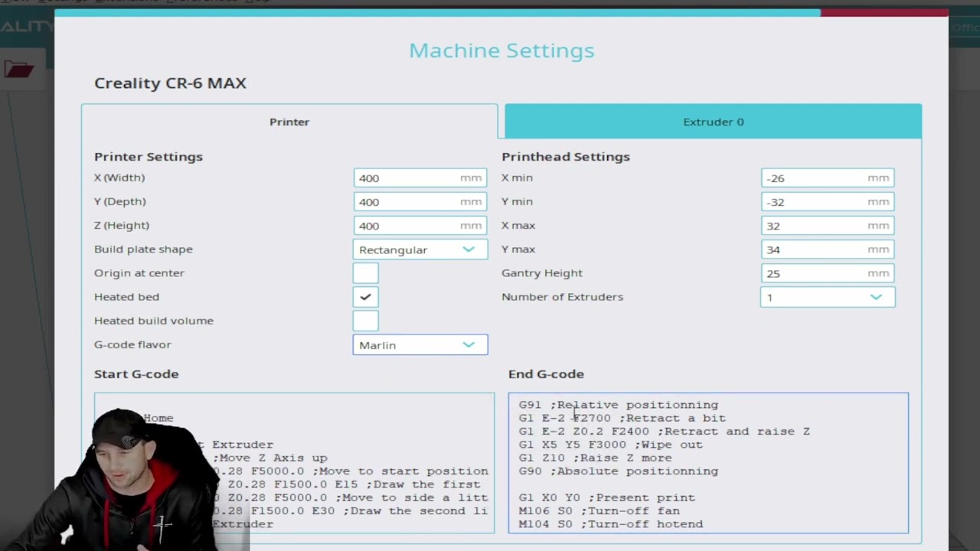
Task: Click the 'Retract and raise Z' line
Action: click(665, 431)
